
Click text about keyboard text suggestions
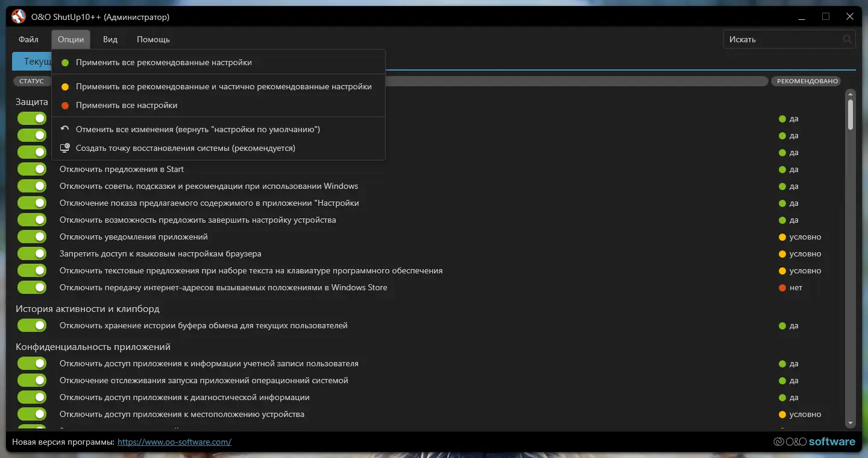click(x=251, y=270)
